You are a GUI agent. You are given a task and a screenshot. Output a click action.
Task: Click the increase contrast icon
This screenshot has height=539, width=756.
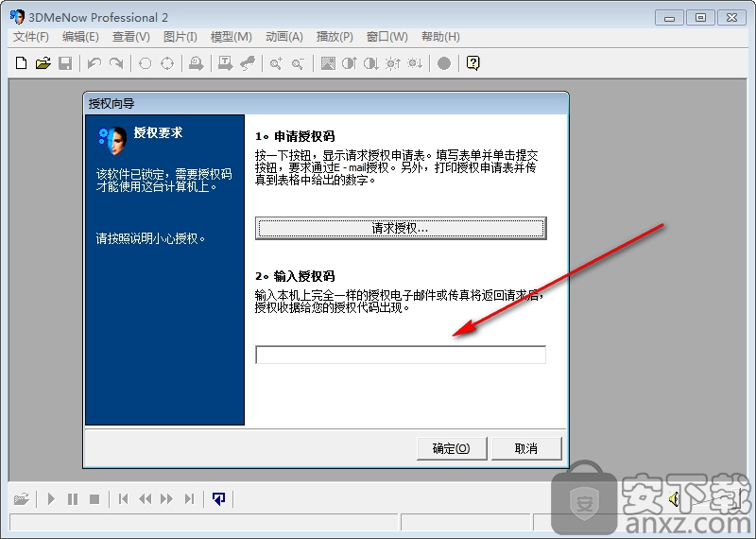[349, 63]
